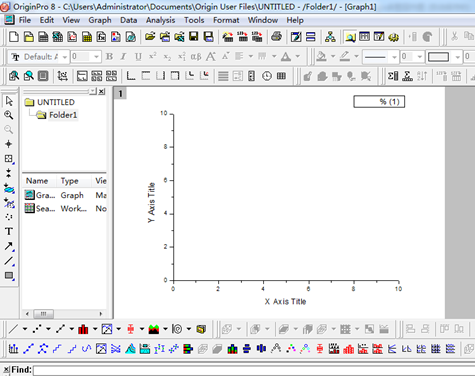Toggle Underline text formatting

click(x=138, y=56)
